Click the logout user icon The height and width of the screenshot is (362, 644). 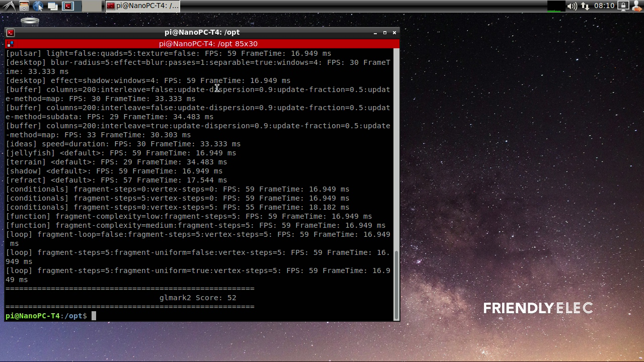[x=636, y=6]
